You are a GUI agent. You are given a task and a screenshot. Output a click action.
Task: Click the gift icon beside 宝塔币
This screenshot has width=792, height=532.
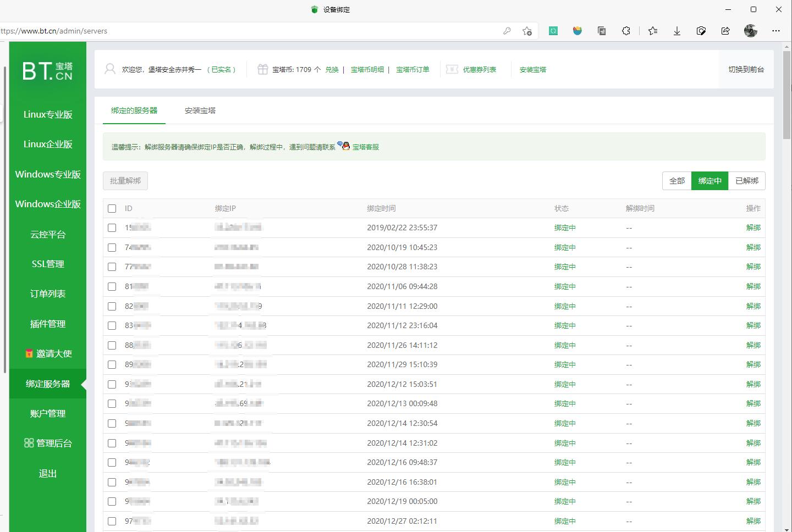[x=263, y=69]
